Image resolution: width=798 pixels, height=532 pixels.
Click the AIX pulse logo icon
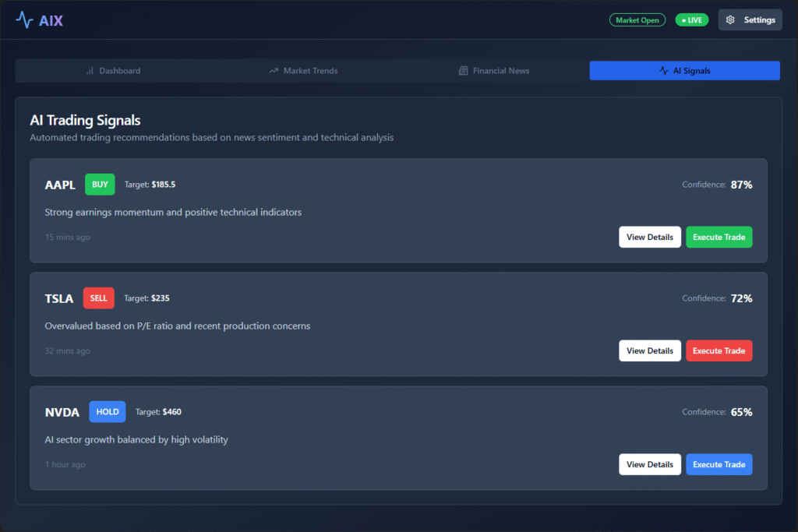pos(24,20)
